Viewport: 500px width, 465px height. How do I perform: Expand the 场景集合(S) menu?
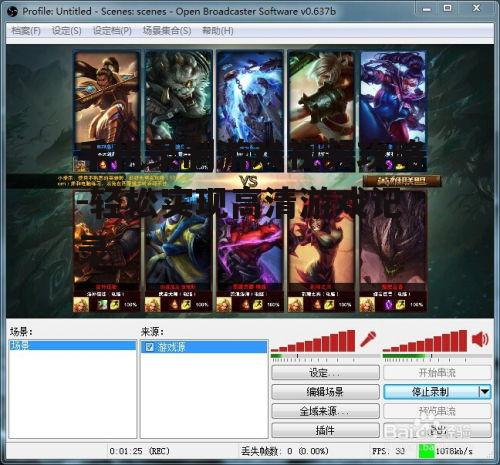click(x=167, y=31)
